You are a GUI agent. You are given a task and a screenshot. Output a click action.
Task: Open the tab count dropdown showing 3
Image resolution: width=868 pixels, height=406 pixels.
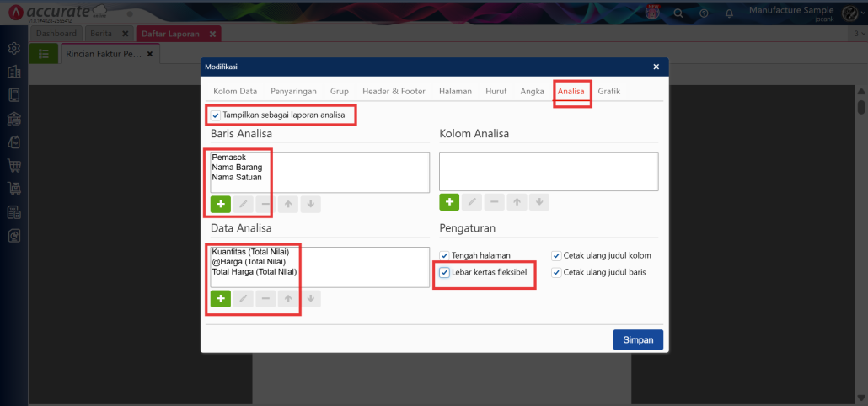858,34
